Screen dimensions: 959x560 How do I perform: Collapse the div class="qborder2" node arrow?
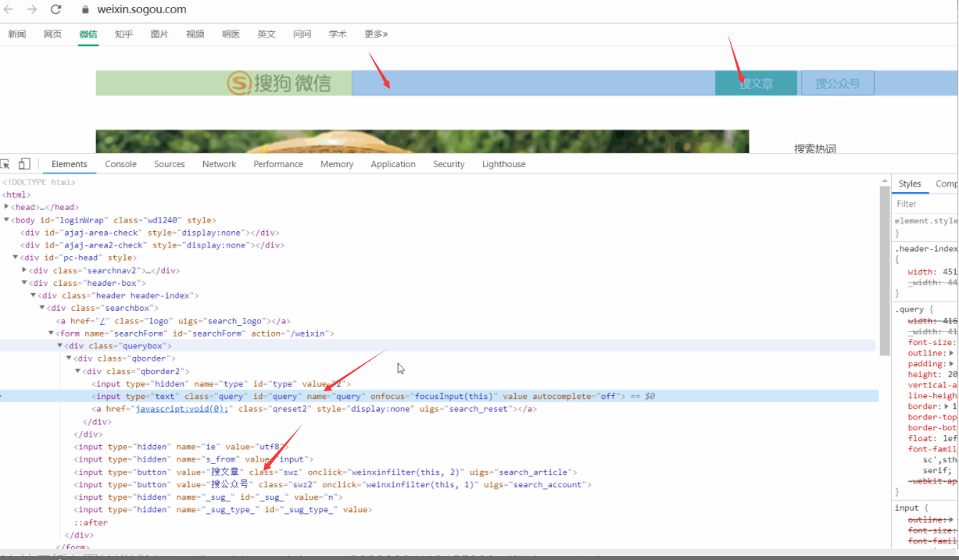(78, 371)
